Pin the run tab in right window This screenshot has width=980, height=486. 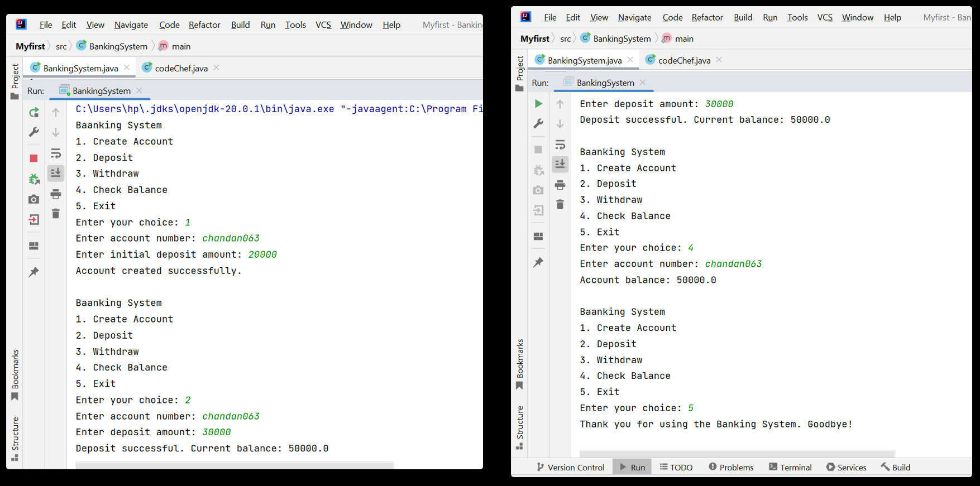[538, 262]
